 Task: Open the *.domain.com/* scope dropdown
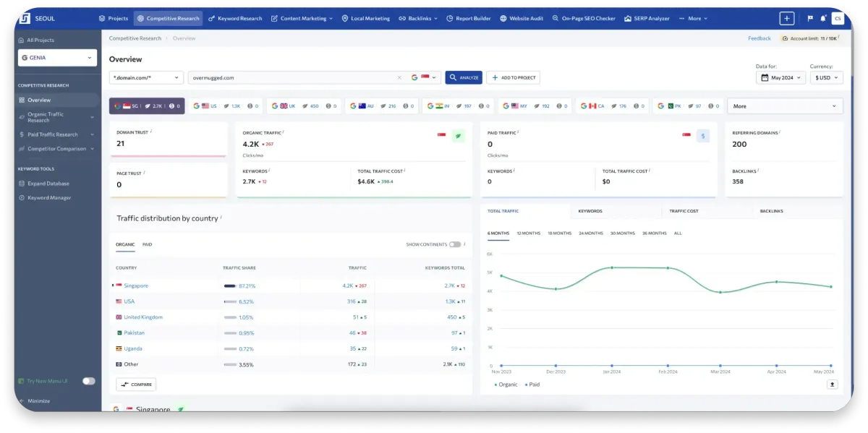(x=147, y=77)
